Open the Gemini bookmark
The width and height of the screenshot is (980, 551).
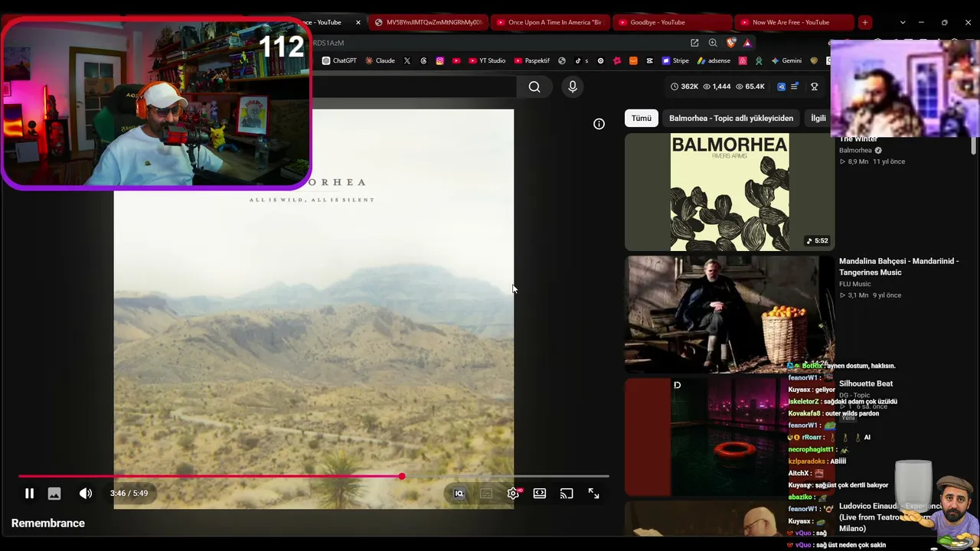(x=786, y=60)
